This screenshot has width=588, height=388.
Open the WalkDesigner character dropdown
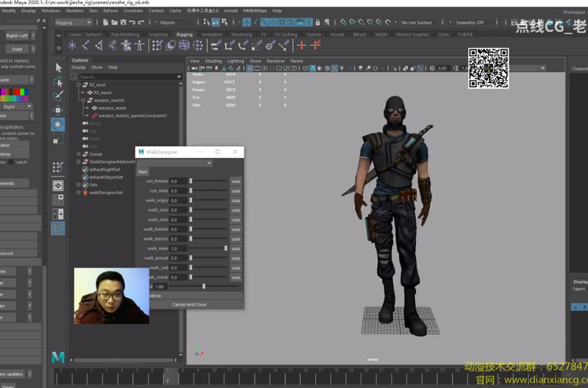pos(175,163)
